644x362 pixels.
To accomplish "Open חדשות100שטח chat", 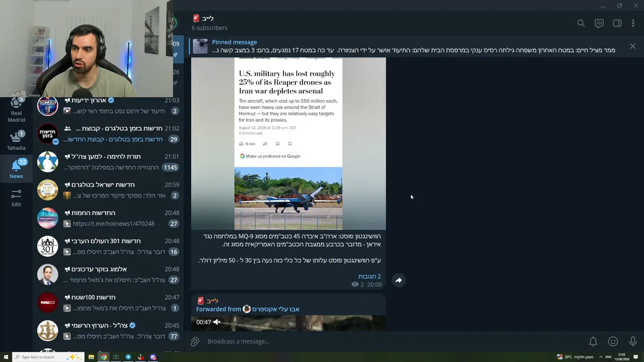I will click(108, 303).
